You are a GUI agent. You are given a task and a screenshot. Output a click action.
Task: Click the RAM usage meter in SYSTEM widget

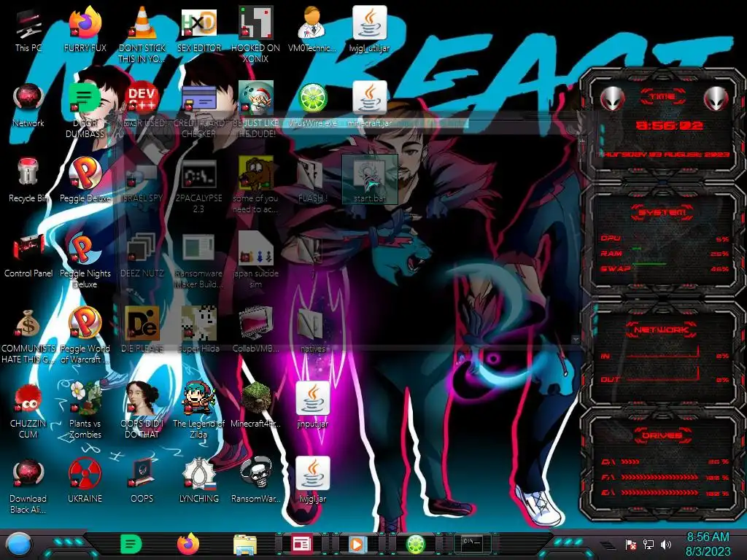pos(665,253)
